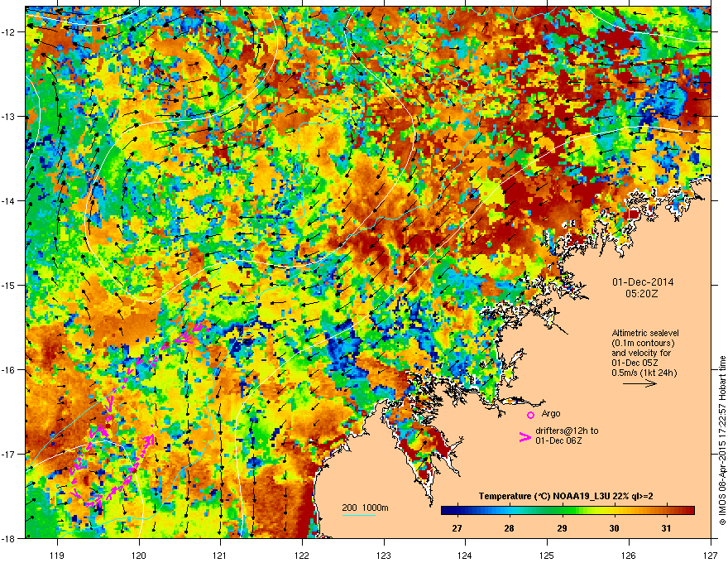This screenshot has width=728, height=563.
Task: Click the magenta drifter arrowhead legend symbol
Action: click(x=525, y=437)
